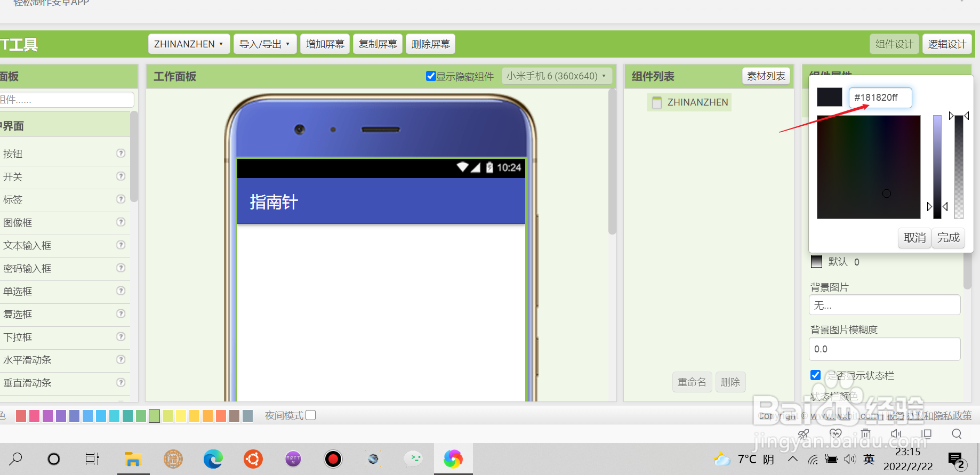Image resolution: width=980 pixels, height=475 pixels.
Task: Open File Explorer from the taskbar
Action: tap(133, 459)
